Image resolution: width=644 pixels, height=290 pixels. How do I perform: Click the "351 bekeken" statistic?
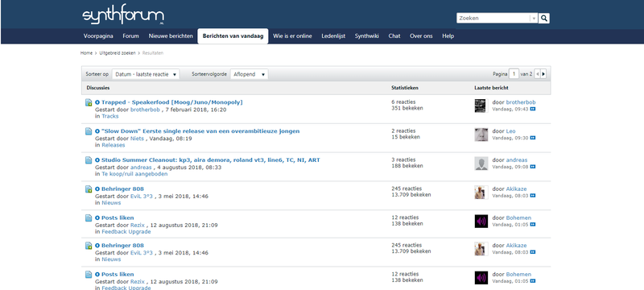pyautogui.click(x=407, y=108)
